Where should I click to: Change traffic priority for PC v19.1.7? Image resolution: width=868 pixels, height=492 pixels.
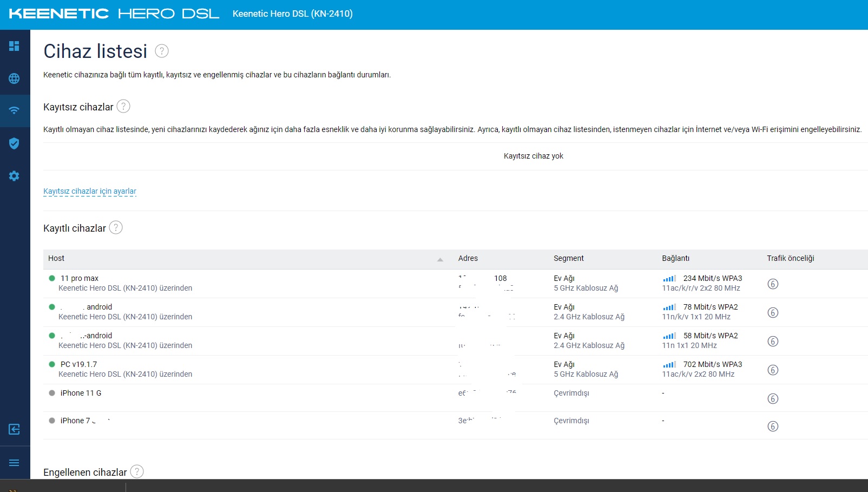(x=773, y=370)
